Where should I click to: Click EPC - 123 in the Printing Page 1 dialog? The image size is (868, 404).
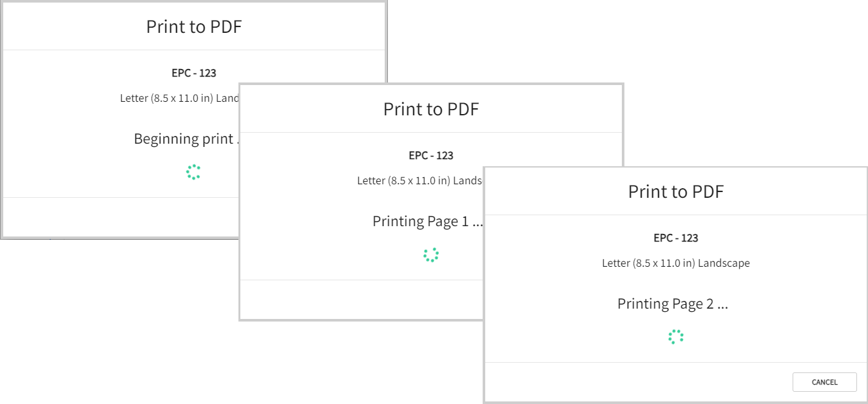(x=431, y=155)
